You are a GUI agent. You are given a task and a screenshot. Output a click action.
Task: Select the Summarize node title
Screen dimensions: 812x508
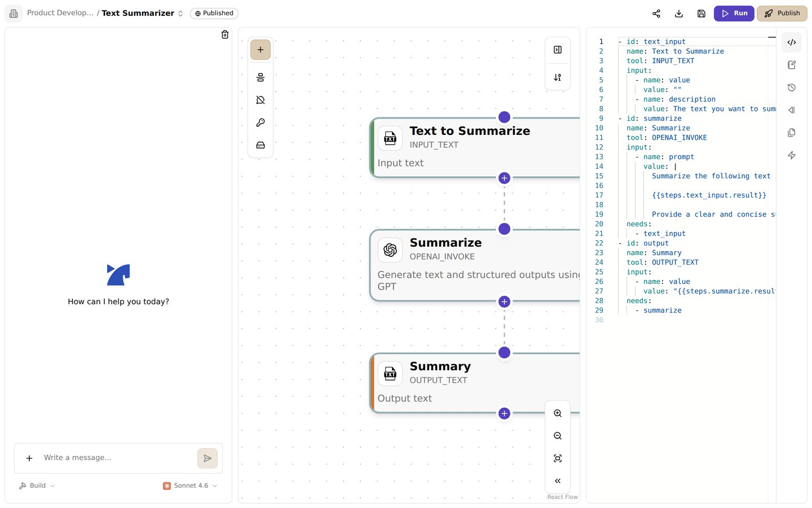click(x=445, y=243)
